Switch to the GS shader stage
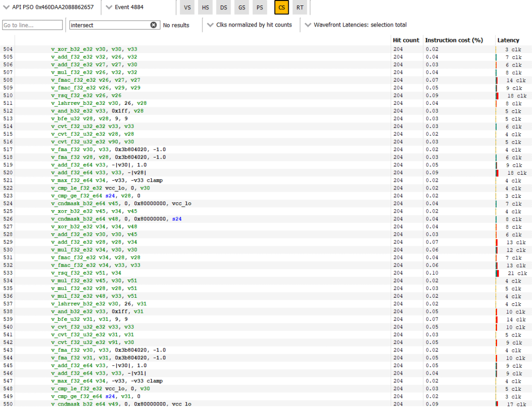The width and height of the screenshot is (532, 408). [241, 7]
